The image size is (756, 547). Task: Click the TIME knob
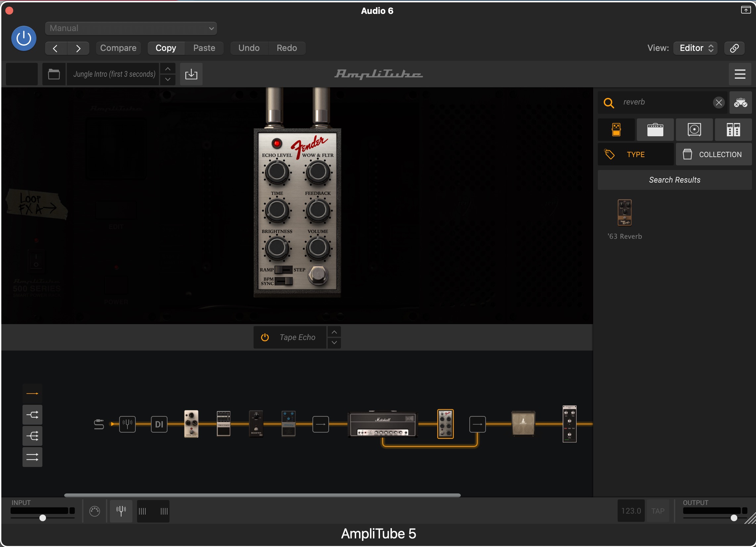point(277,210)
